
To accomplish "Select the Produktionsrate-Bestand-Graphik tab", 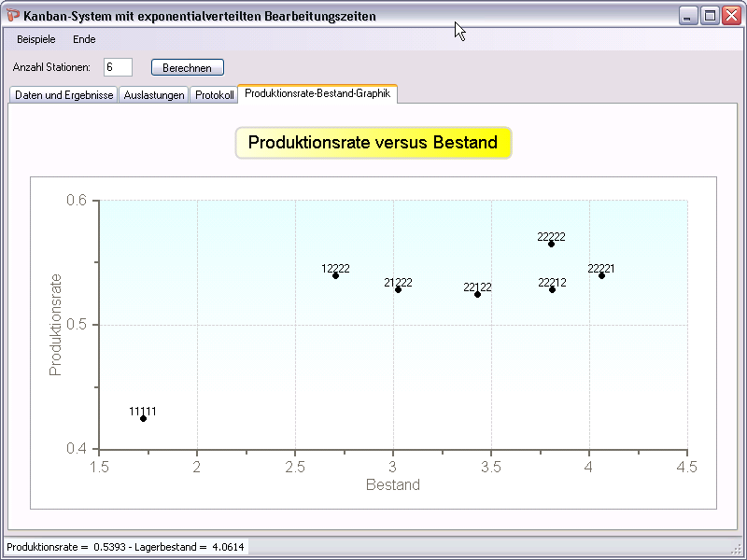I will click(317, 94).
